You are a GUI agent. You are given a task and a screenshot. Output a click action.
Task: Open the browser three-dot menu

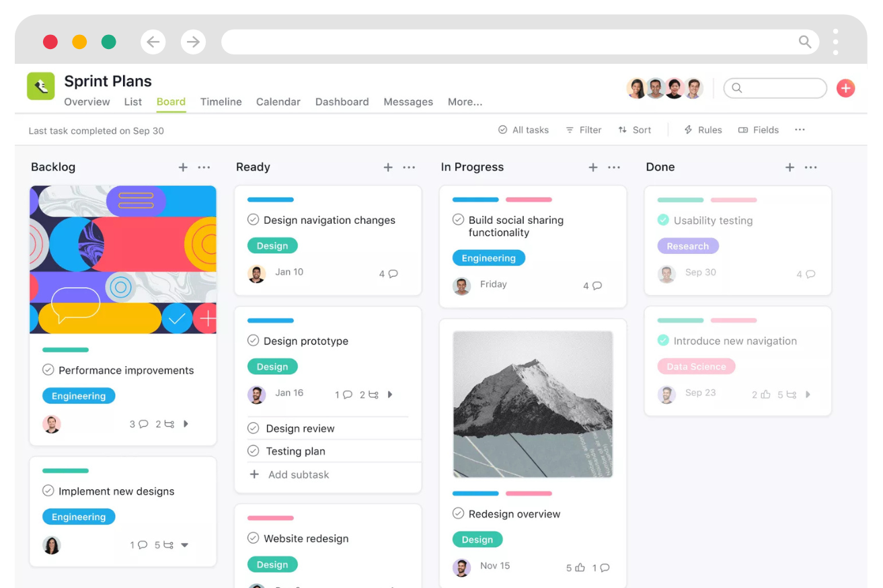click(835, 42)
